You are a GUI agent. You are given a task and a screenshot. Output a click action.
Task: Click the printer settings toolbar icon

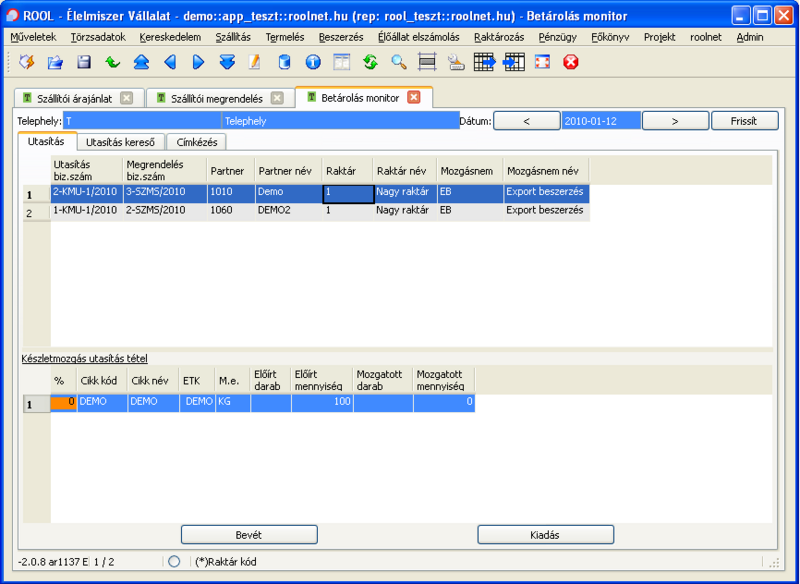coord(456,63)
